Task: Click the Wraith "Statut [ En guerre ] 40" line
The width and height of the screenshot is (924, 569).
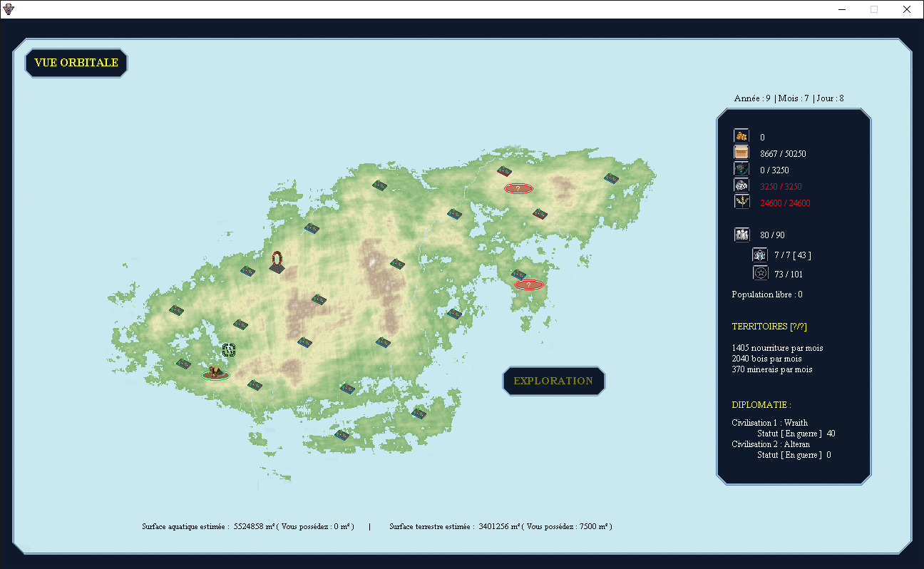Action: click(x=796, y=434)
